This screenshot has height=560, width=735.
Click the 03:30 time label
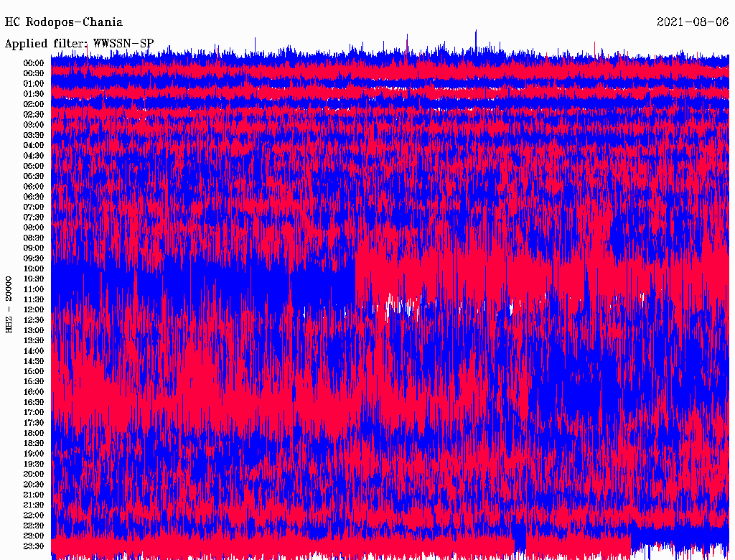[34, 135]
